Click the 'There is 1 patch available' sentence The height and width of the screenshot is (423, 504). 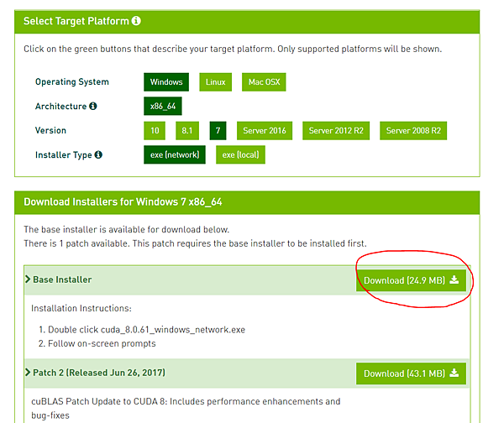(x=195, y=243)
